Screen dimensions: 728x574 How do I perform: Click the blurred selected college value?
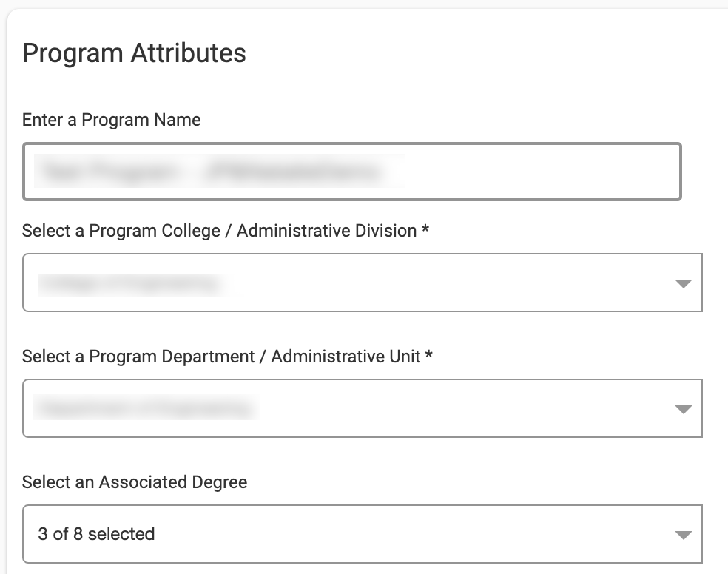pyautogui.click(x=130, y=283)
